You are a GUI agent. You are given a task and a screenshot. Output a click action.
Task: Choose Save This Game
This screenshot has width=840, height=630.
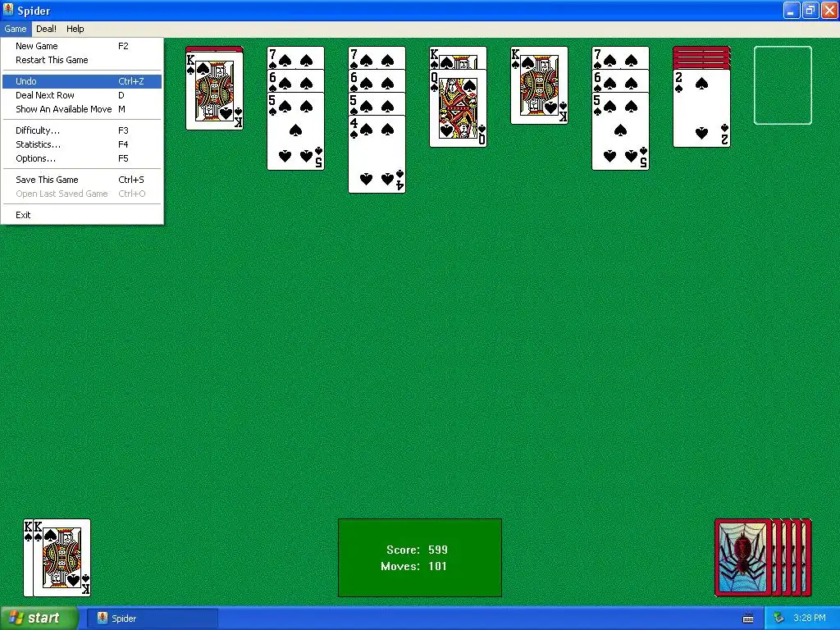click(82, 180)
